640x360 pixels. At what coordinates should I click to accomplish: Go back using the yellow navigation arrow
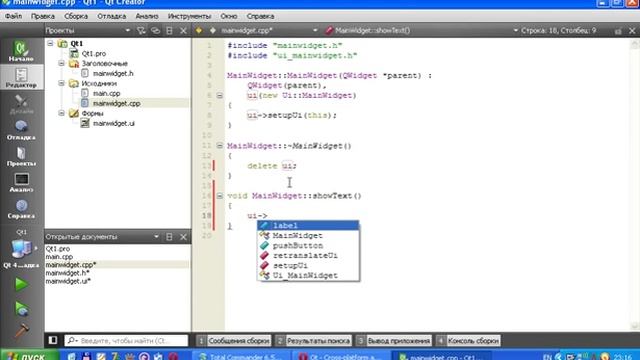[199, 31]
